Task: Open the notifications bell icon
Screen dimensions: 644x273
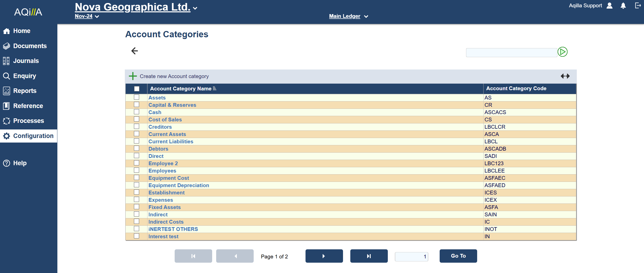Action: coord(623,6)
